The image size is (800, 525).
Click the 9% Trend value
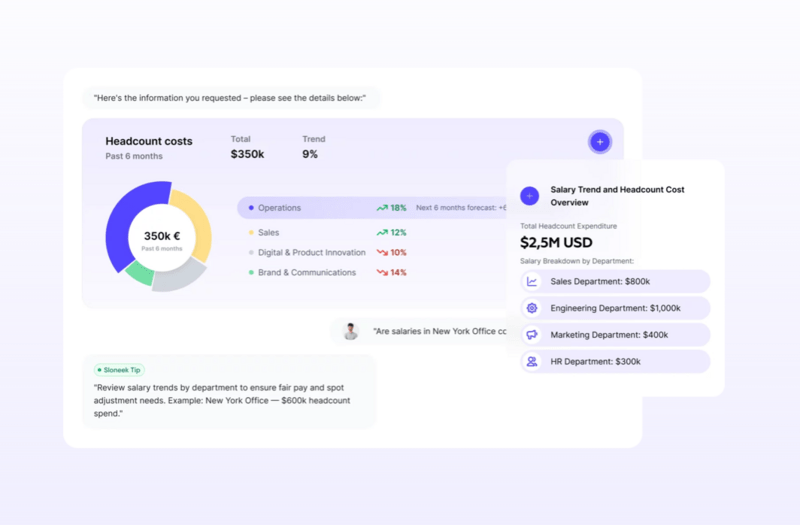click(x=310, y=154)
